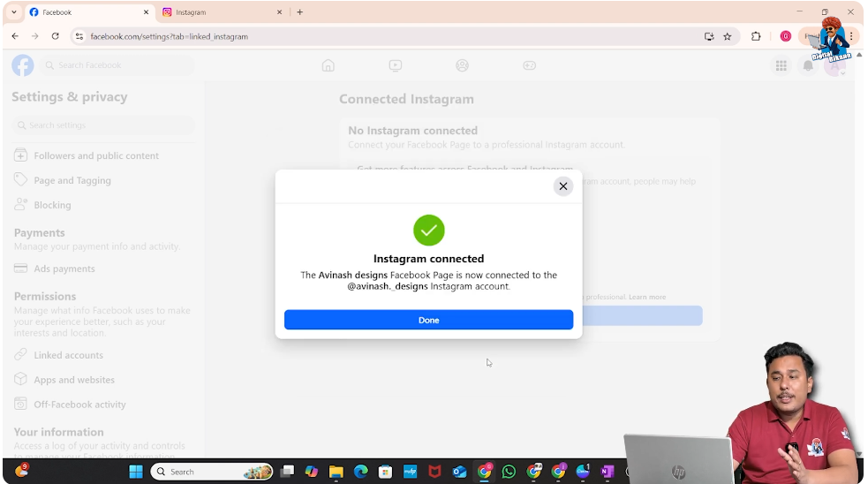Select the Facebook browser tab
868x484 pixels.
point(88,12)
